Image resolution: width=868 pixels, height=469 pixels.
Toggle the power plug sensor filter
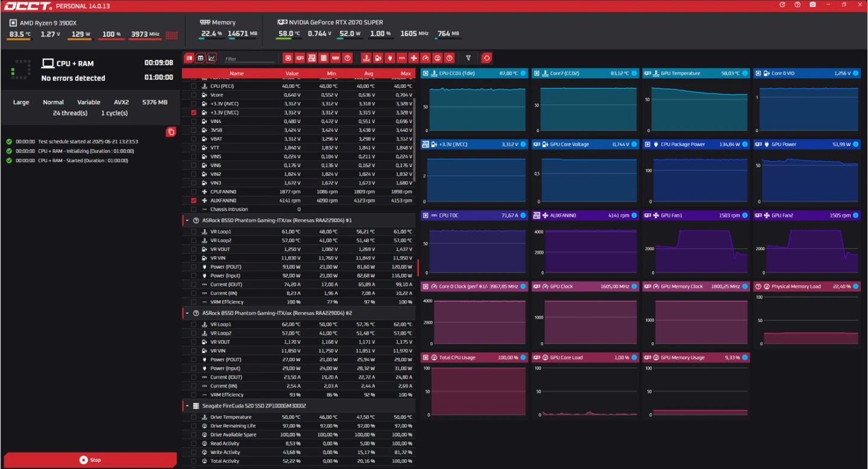point(390,58)
